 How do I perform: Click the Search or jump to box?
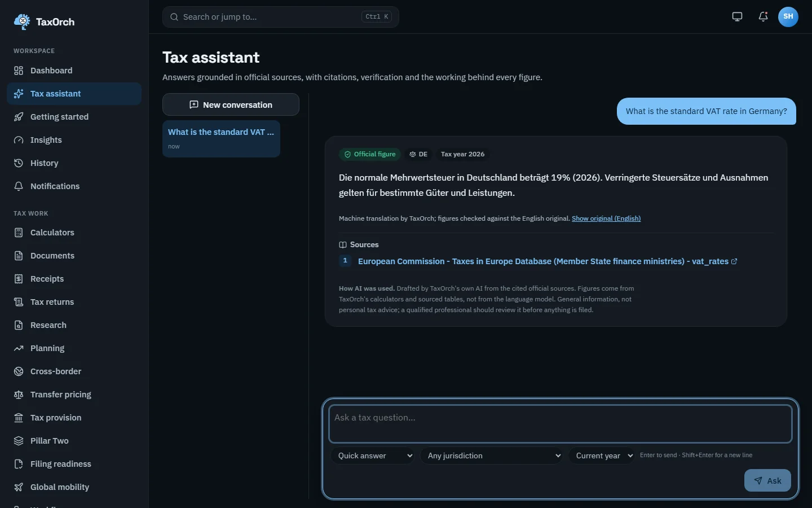(281, 17)
